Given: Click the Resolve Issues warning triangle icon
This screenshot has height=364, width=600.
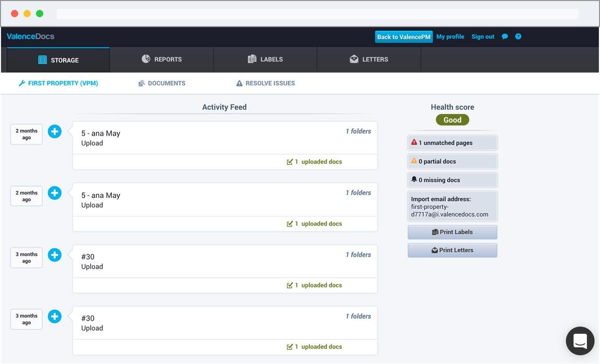Looking at the screenshot, I should coord(239,83).
